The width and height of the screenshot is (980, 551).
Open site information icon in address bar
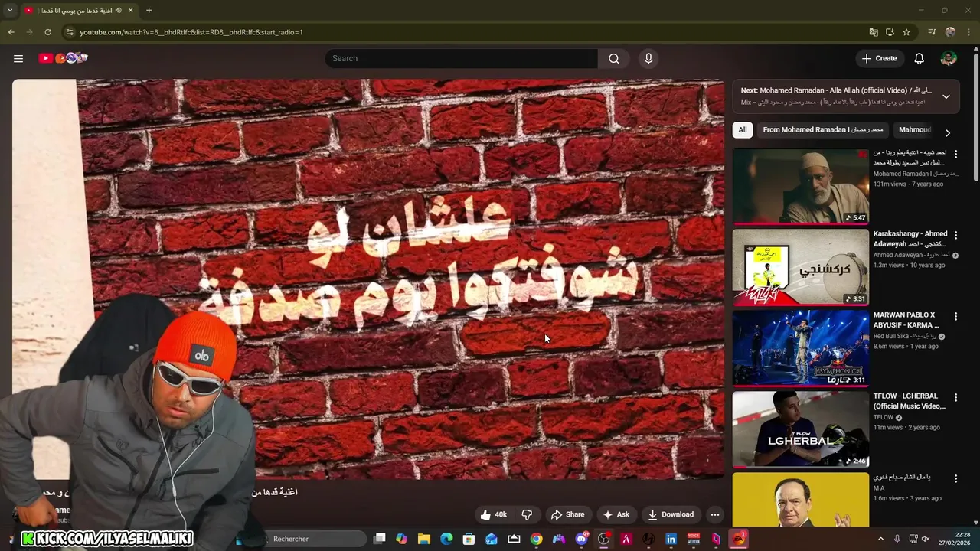pos(69,32)
